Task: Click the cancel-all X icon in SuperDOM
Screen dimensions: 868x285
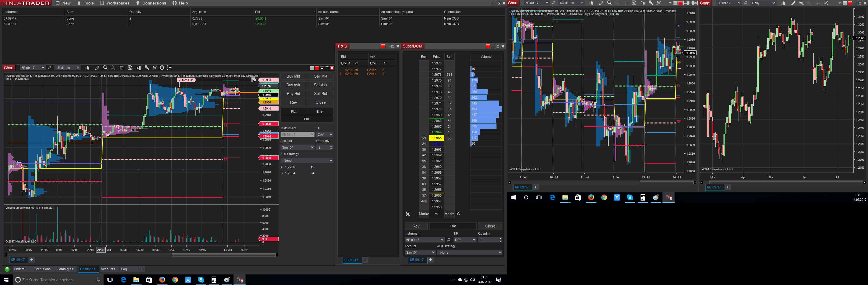Action: (x=408, y=214)
